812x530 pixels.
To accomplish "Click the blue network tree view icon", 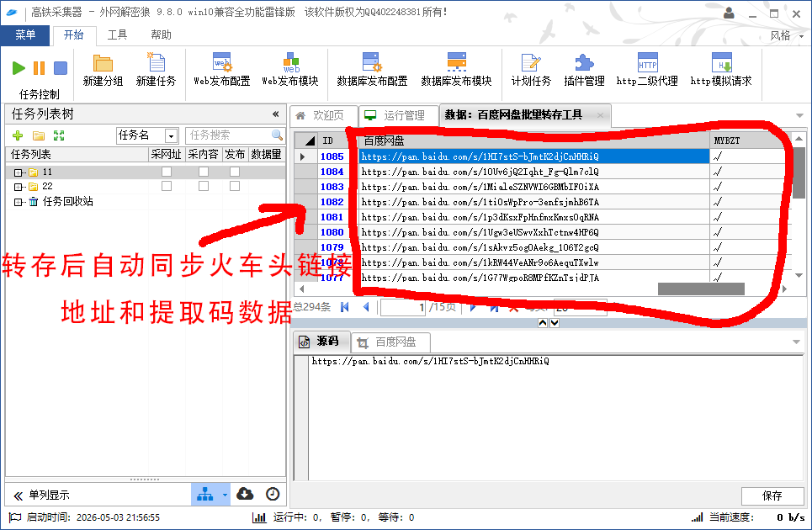I will click(205, 495).
